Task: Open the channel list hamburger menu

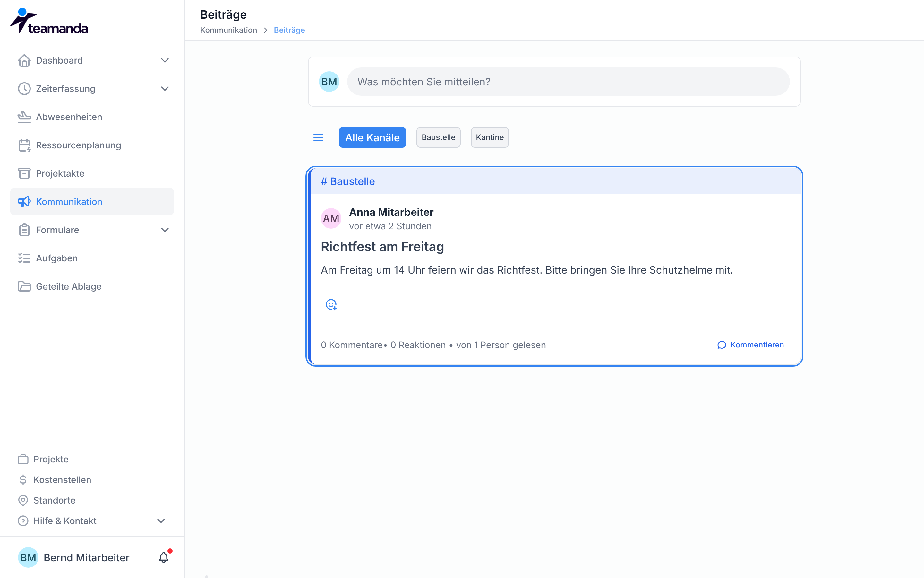Action: pyautogui.click(x=318, y=138)
